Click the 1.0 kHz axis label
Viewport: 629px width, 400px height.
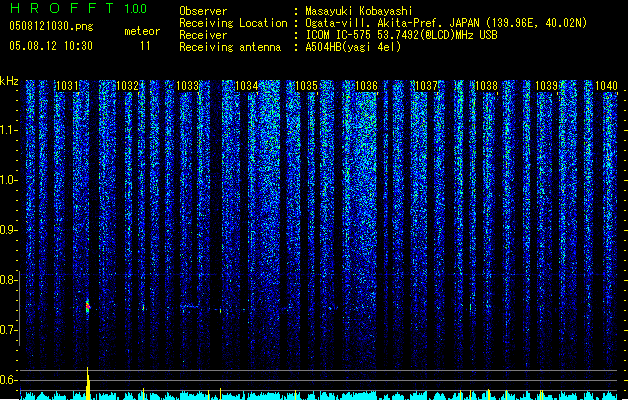9,180
